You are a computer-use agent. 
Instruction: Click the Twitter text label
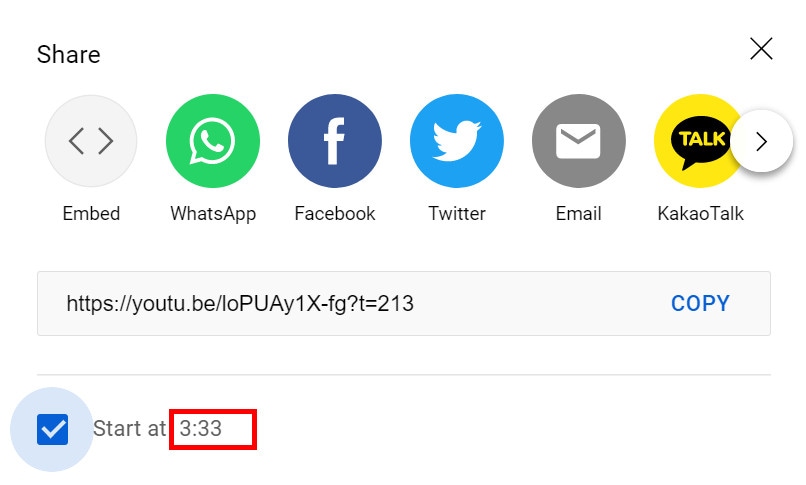(457, 213)
